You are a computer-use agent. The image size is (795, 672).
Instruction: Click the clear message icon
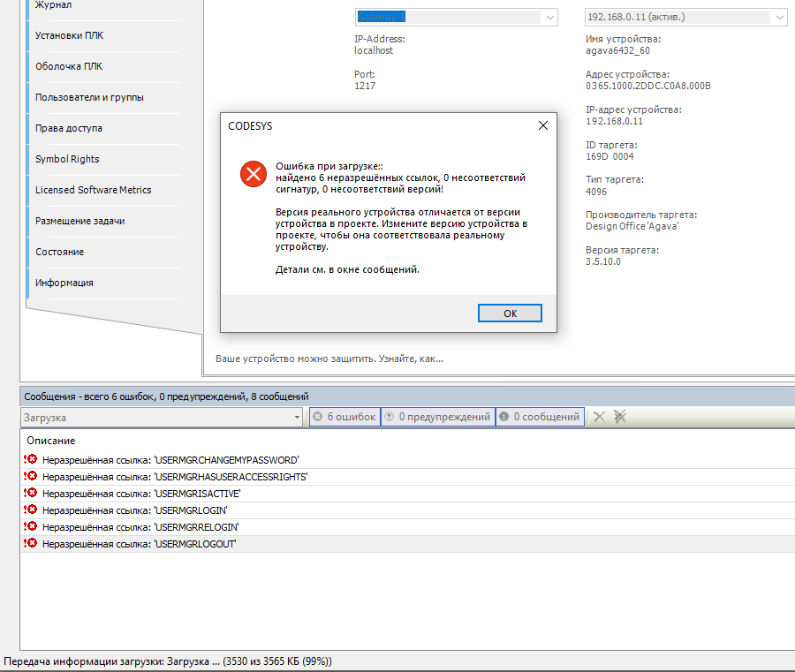pos(599,417)
